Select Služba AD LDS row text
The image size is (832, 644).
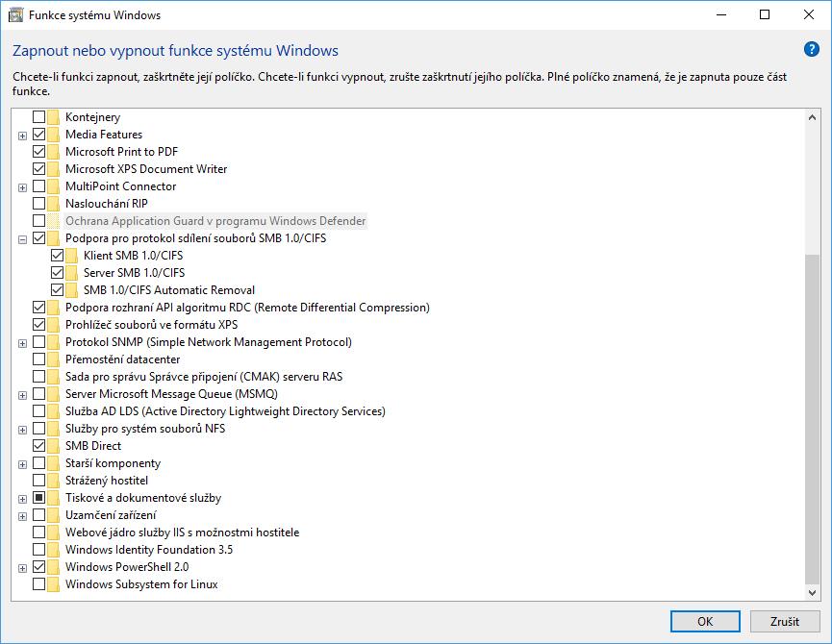[225, 411]
